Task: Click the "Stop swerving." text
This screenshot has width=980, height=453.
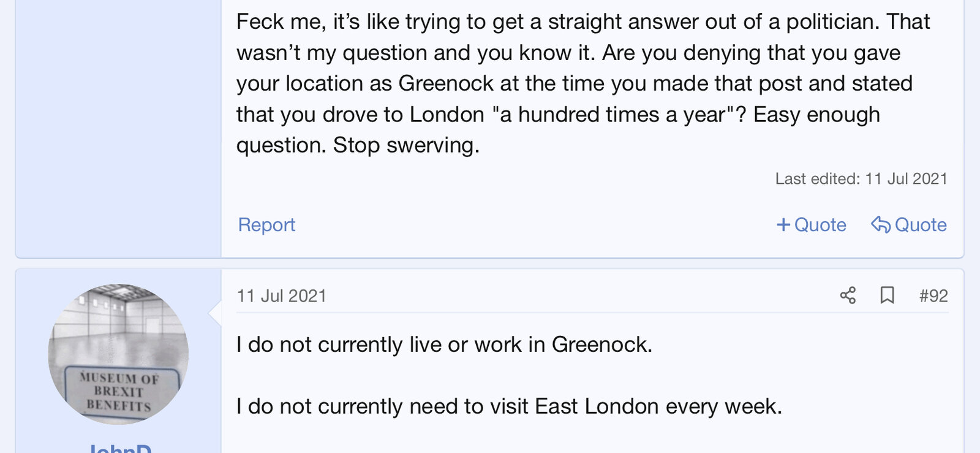Action: pos(406,145)
